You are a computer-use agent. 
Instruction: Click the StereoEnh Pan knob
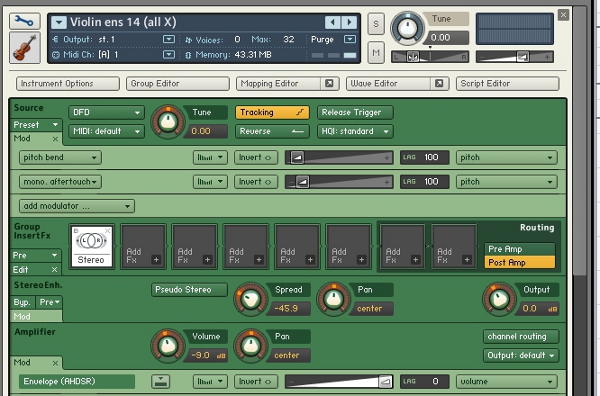click(x=333, y=299)
